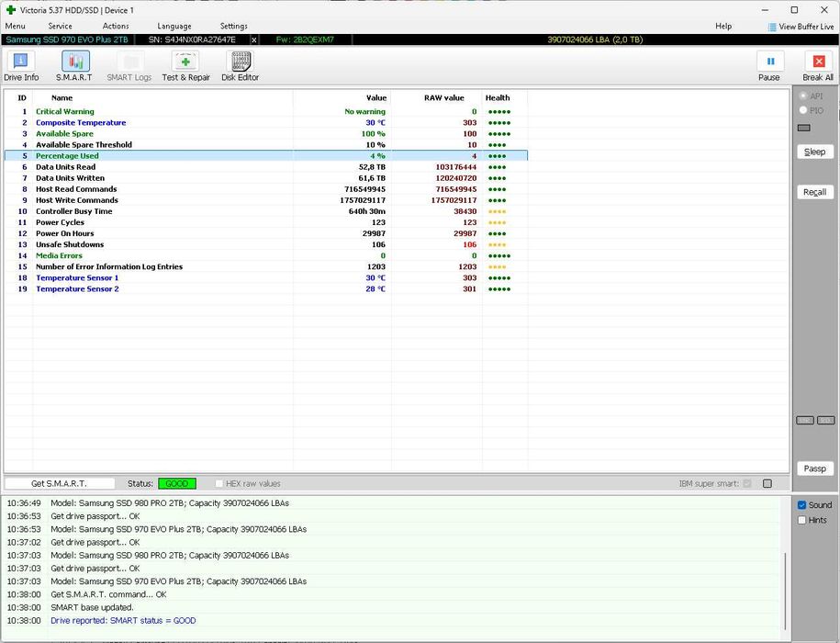Click the firmware label Fw: 2B2QEXM7
Viewport: 840px width, 643px height.
click(305, 39)
